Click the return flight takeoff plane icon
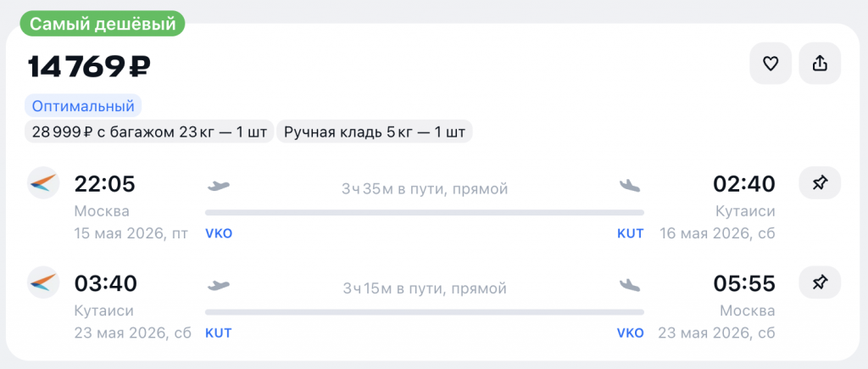 coord(219,285)
